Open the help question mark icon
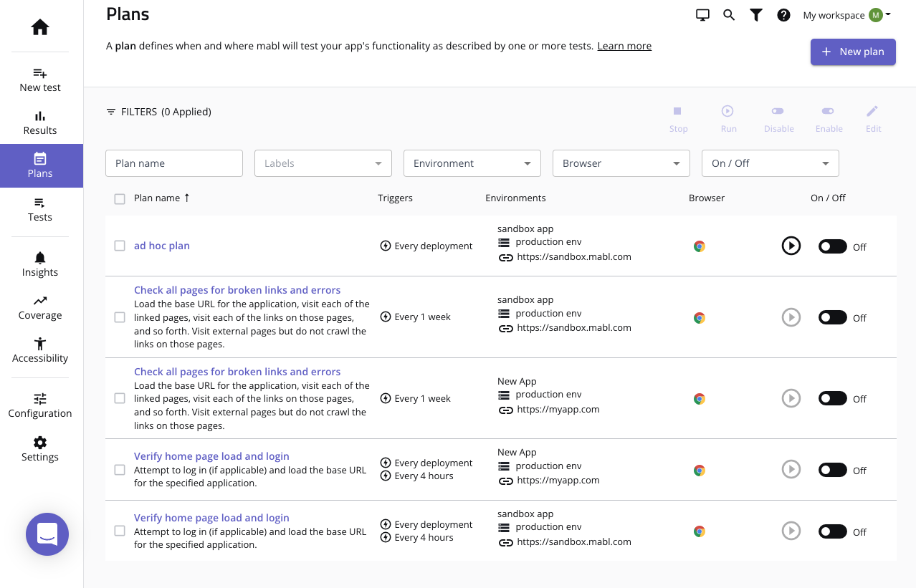This screenshot has height=588, width=916. 783,15
